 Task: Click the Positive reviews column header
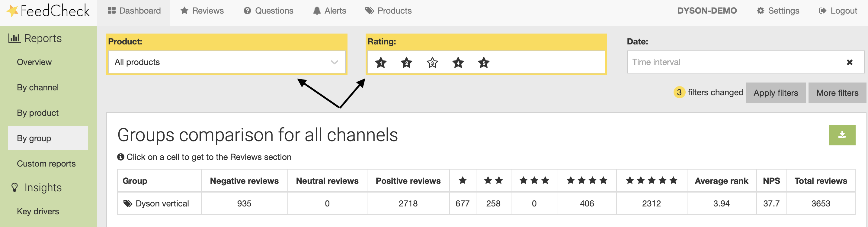pos(408,181)
